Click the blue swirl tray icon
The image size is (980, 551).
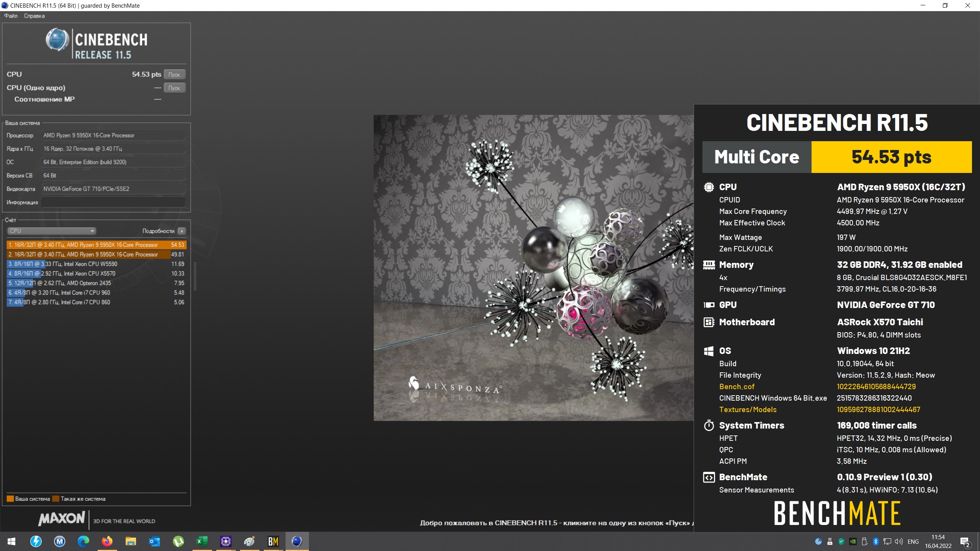tap(818, 541)
